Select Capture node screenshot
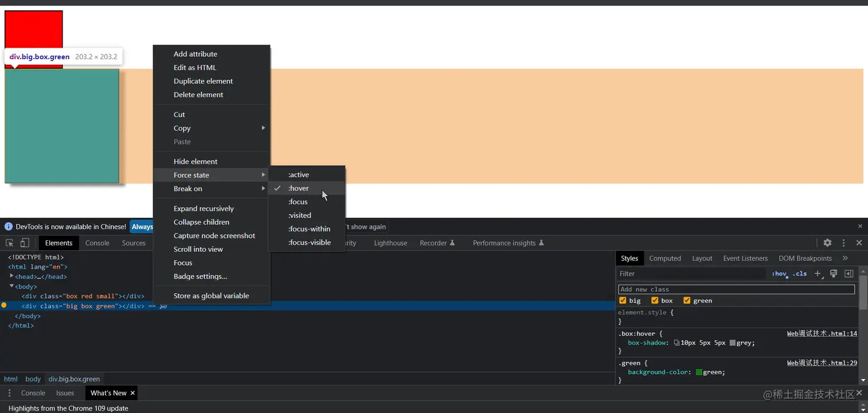This screenshot has height=413, width=868. coord(211,236)
